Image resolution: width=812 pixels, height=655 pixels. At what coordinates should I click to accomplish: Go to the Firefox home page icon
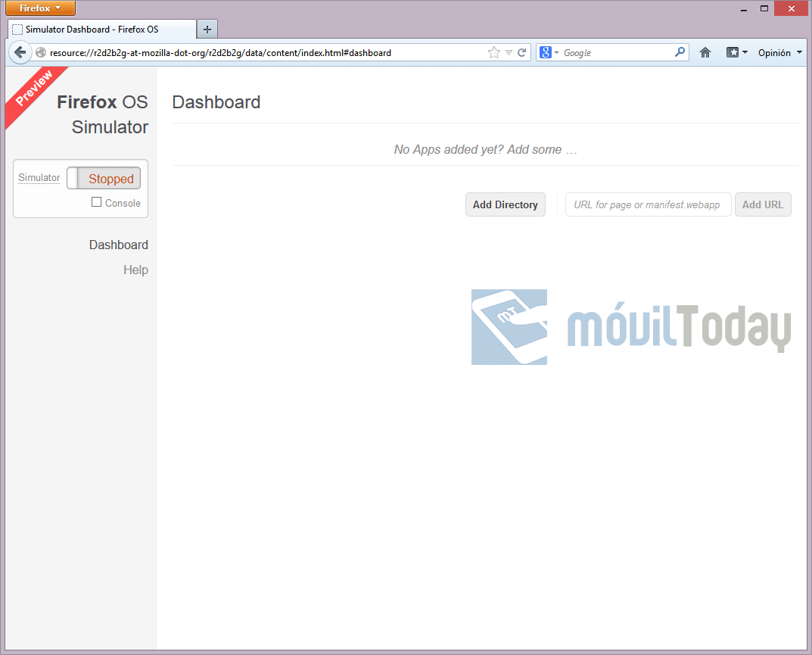tap(705, 53)
